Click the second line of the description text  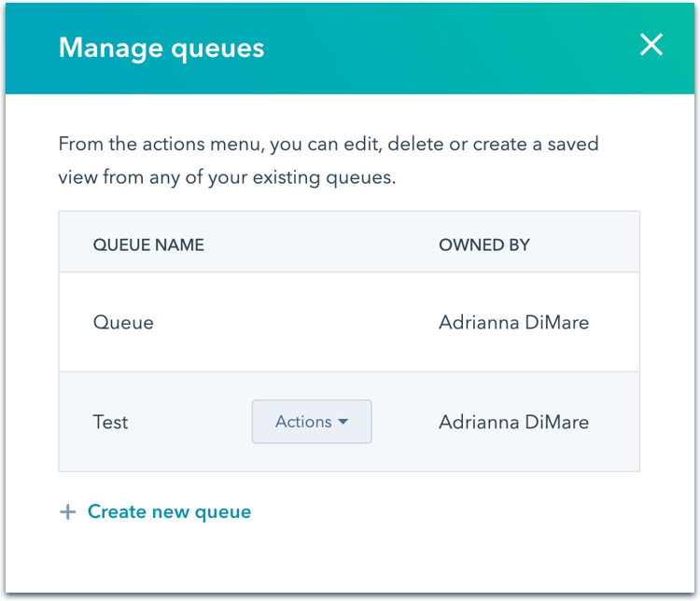[227, 177]
